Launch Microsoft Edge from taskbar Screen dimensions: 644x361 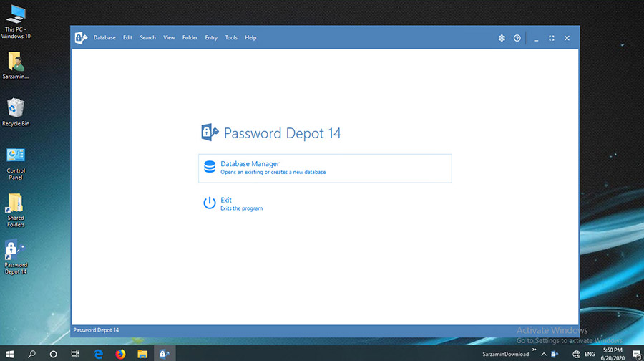pyautogui.click(x=98, y=354)
